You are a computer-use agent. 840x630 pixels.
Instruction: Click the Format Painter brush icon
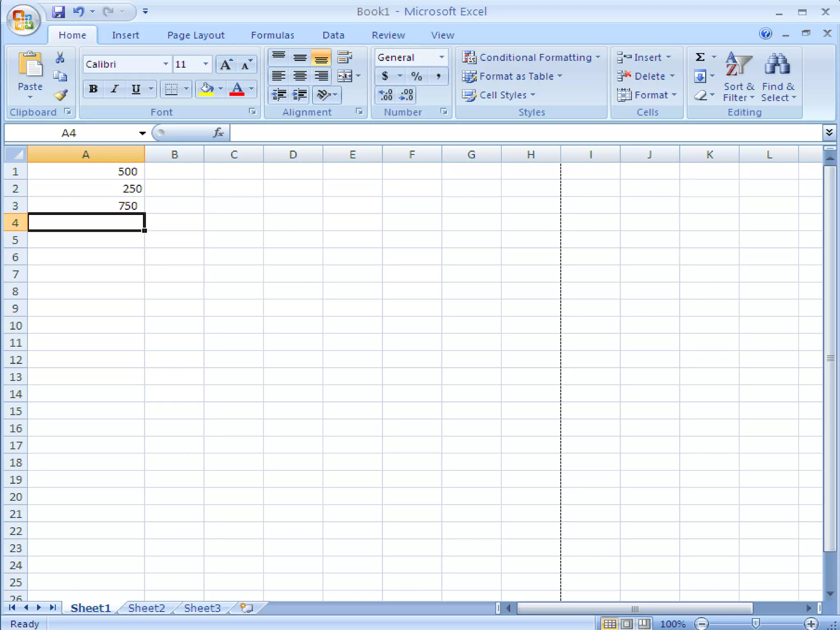point(61,95)
